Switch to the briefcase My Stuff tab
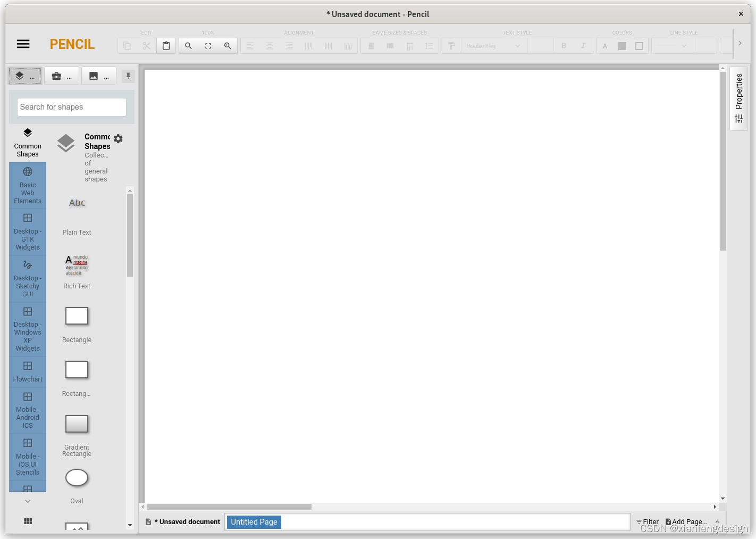This screenshot has width=756, height=539. (x=62, y=76)
